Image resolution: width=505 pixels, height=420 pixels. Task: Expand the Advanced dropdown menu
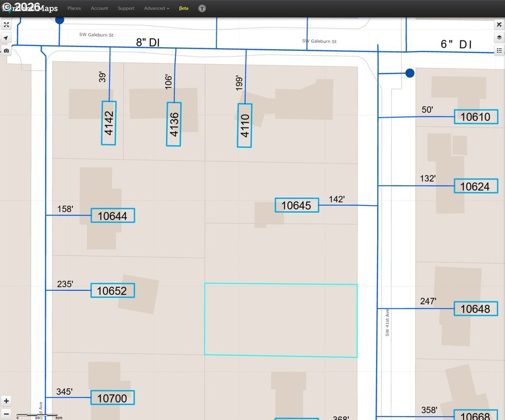(156, 8)
